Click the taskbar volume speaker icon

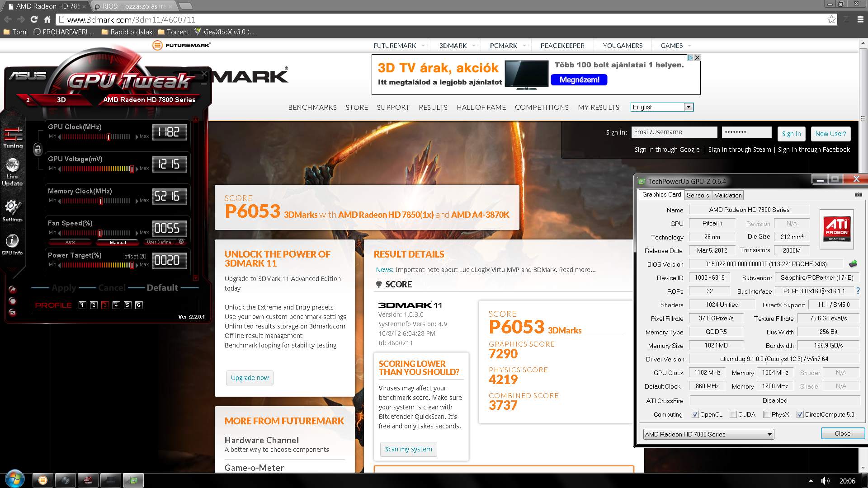pyautogui.click(x=825, y=481)
